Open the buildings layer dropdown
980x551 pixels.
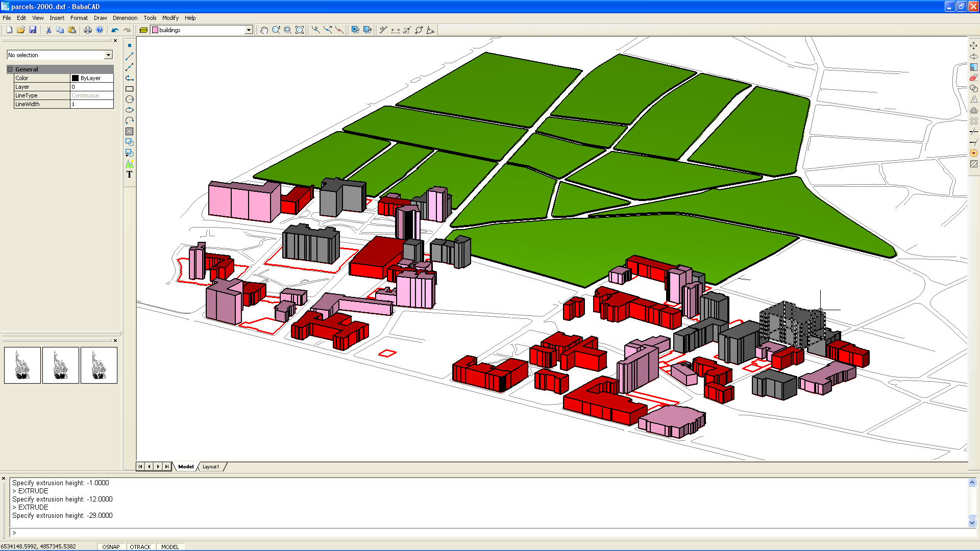[x=249, y=30]
